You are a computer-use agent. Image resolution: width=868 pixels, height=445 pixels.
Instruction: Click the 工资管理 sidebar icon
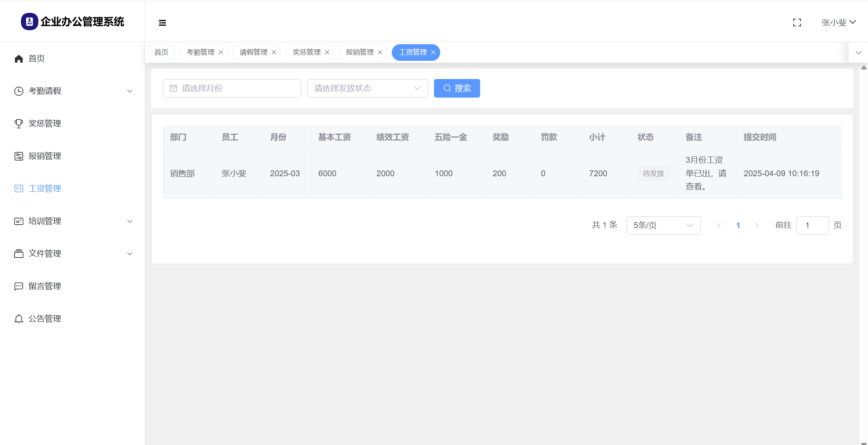[19, 189]
